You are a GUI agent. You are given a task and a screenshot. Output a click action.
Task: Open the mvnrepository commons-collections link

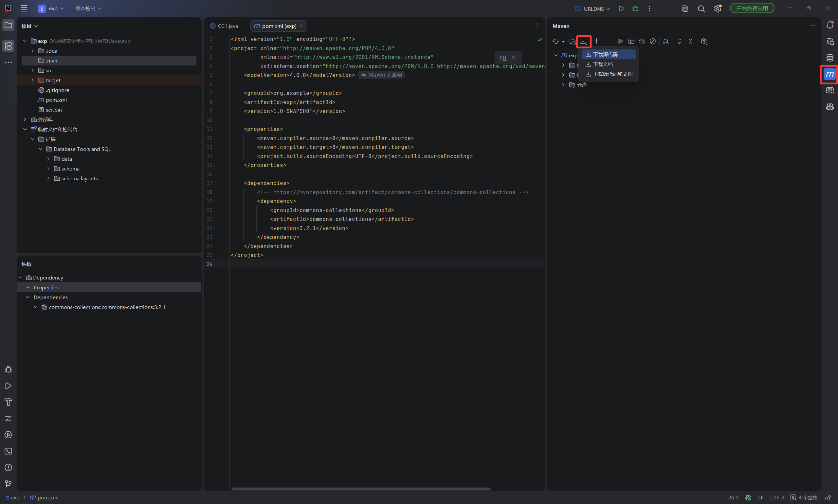coord(394,192)
